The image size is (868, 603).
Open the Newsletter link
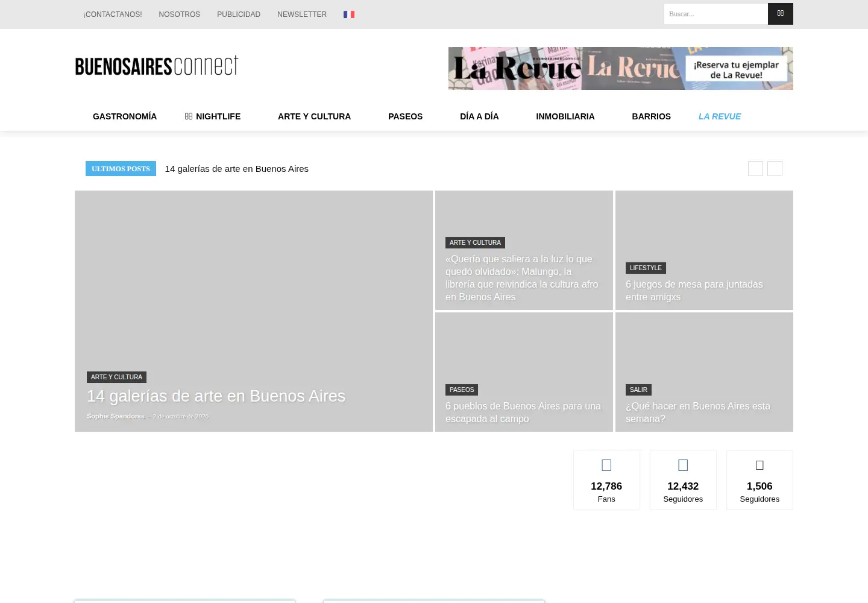coord(302,14)
